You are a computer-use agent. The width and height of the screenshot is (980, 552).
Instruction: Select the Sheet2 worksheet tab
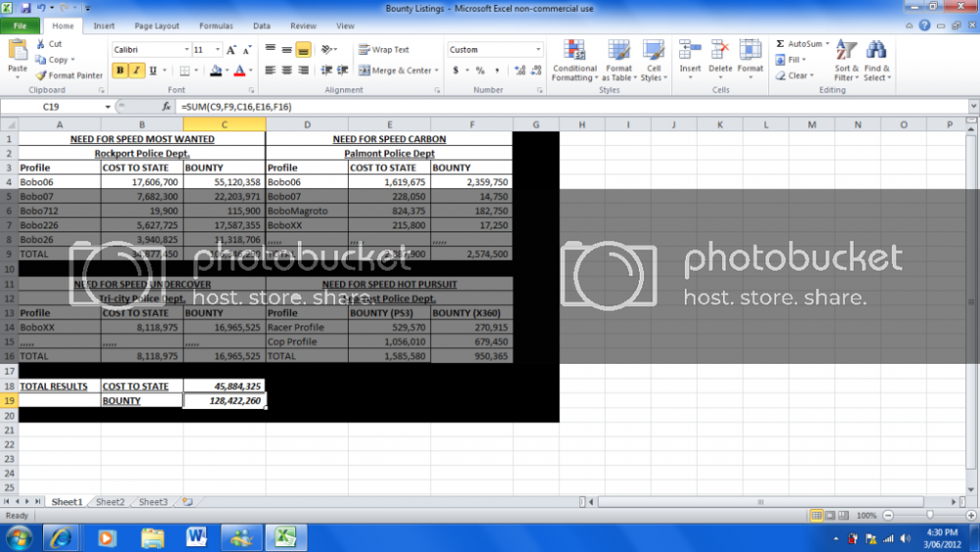(x=110, y=502)
